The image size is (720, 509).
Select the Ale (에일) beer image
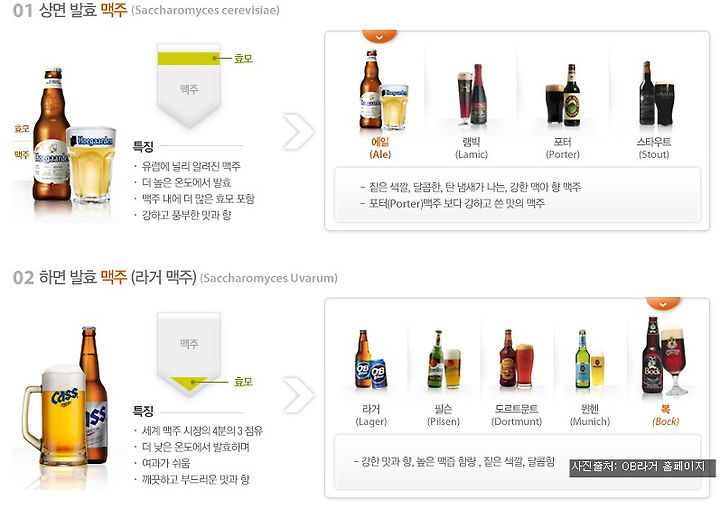tap(383, 90)
